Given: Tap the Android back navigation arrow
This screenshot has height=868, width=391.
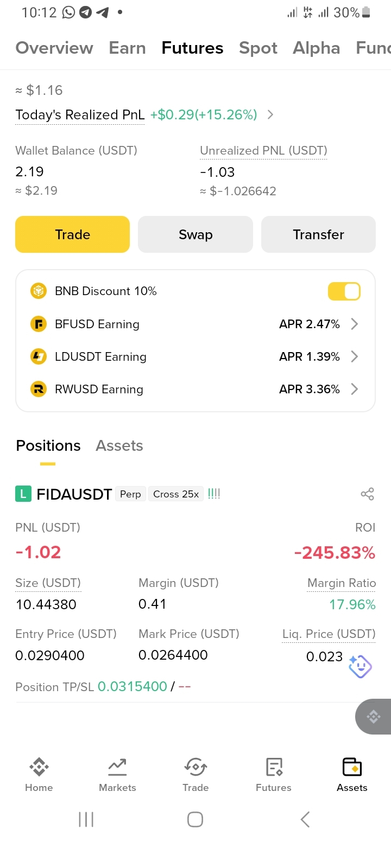Looking at the screenshot, I should coord(305,819).
